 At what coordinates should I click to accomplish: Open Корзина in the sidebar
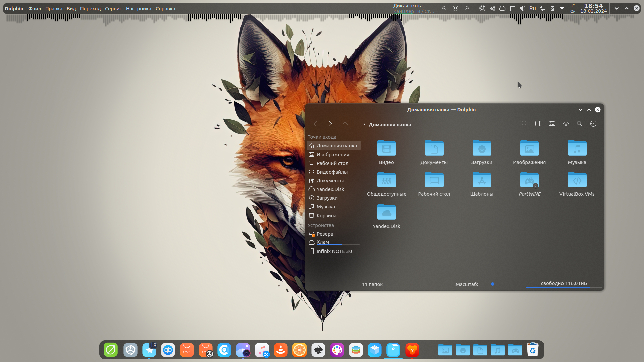tap(326, 216)
